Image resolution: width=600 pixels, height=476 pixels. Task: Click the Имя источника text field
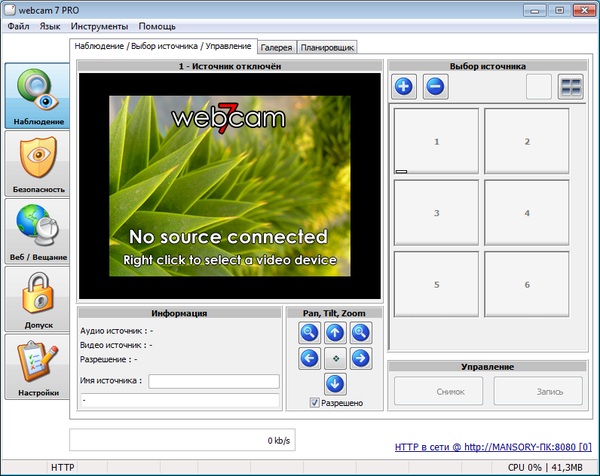tap(213, 381)
